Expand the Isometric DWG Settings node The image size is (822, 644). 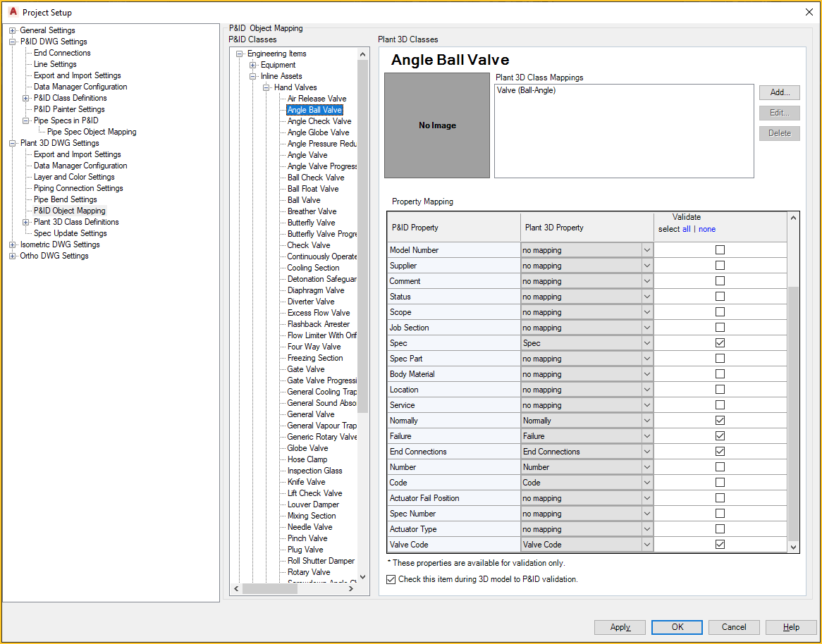coord(12,244)
